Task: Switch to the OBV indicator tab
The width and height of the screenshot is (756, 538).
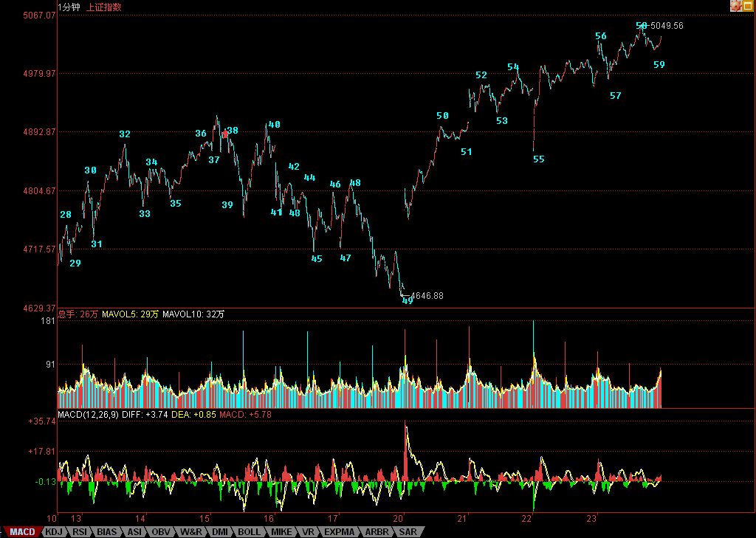Action: click(162, 531)
